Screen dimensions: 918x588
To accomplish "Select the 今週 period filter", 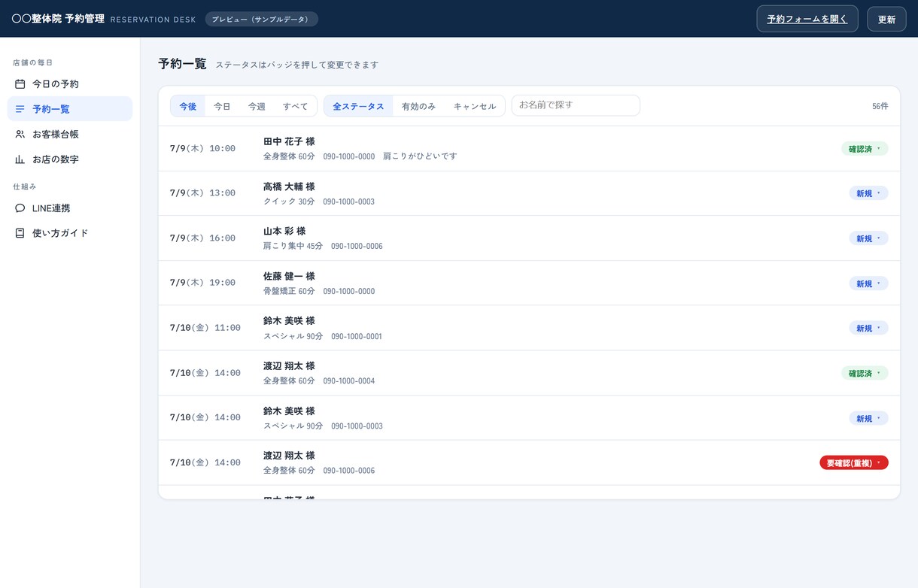I will 257,106.
